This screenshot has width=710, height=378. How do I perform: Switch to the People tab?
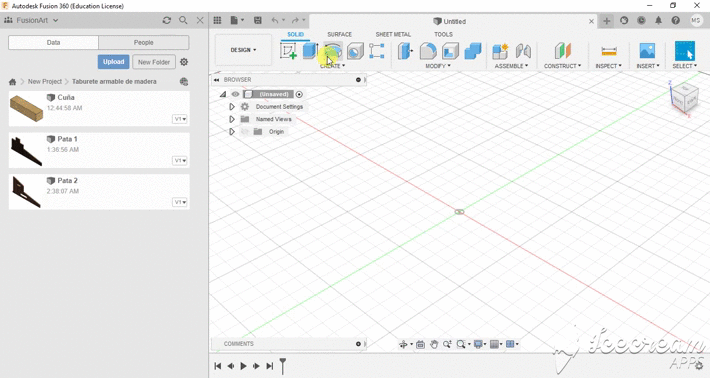144,43
